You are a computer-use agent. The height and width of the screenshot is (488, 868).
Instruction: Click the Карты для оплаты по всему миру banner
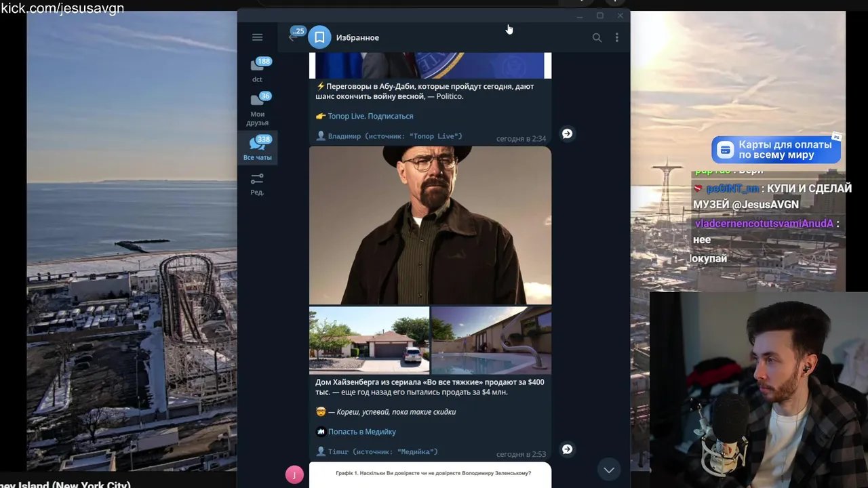(776, 150)
